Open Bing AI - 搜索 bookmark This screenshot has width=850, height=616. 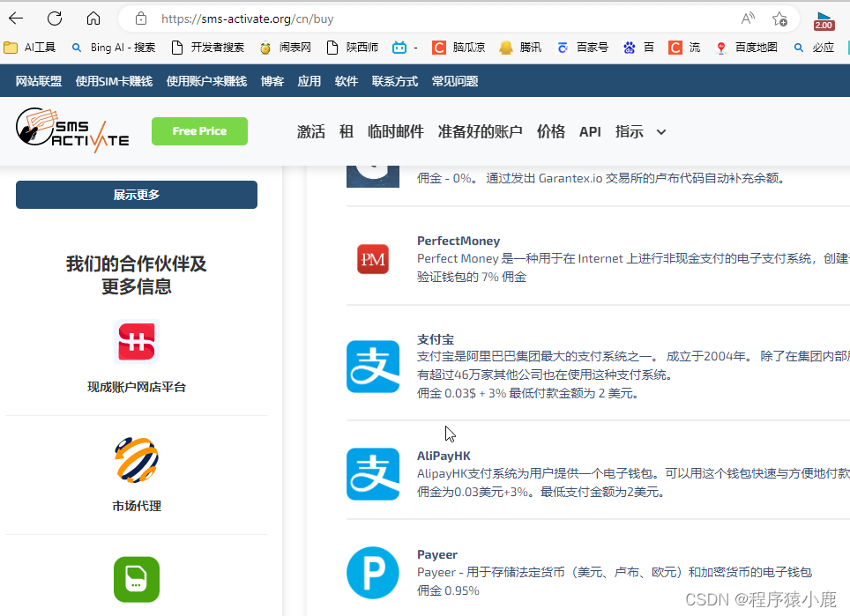click(114, 48)
